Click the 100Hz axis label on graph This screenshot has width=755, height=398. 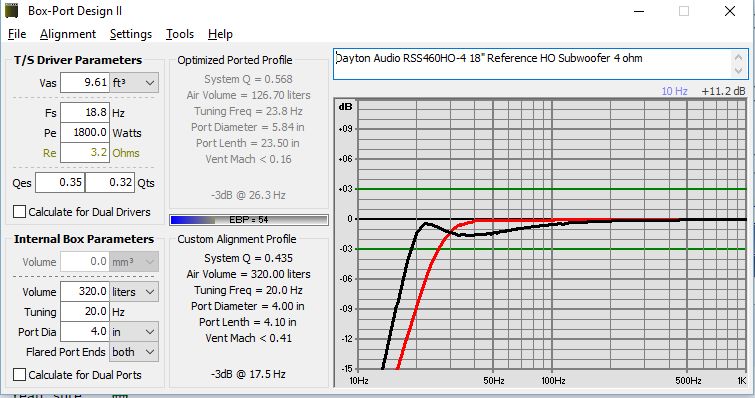[553, 381]
